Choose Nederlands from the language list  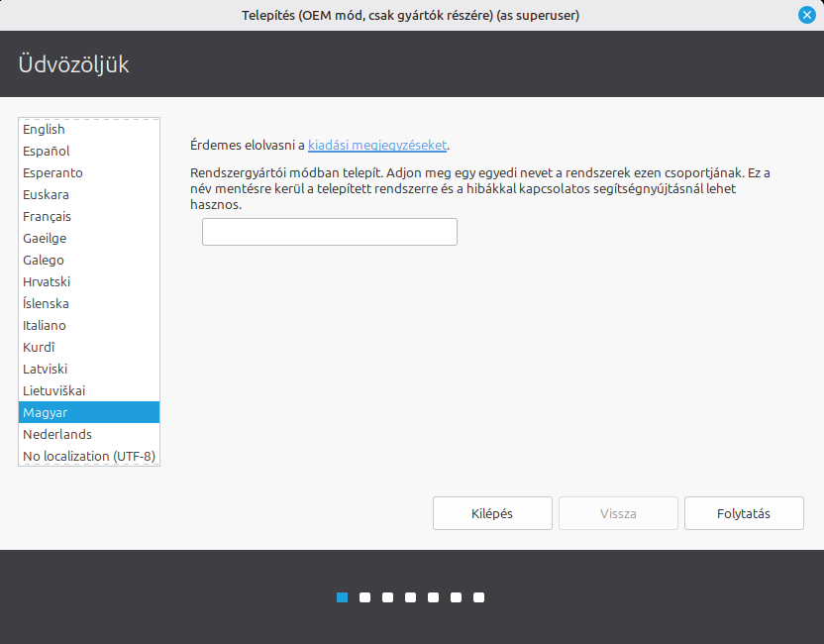(57, 434)
